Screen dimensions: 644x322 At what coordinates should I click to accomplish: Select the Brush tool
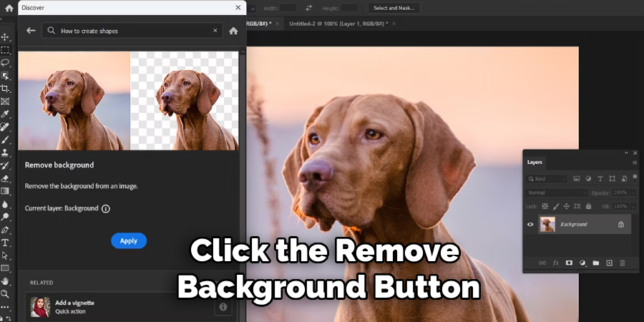click(x=5, y=140)
